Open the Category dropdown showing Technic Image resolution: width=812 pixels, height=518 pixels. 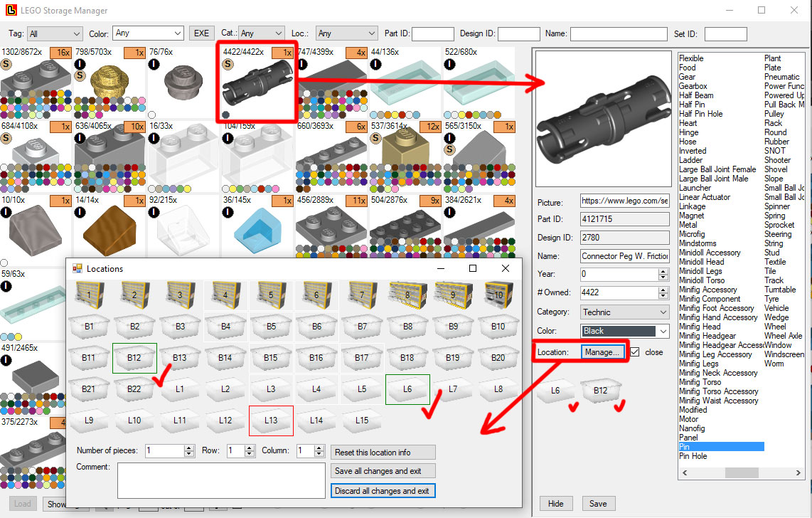pos(624,312)
